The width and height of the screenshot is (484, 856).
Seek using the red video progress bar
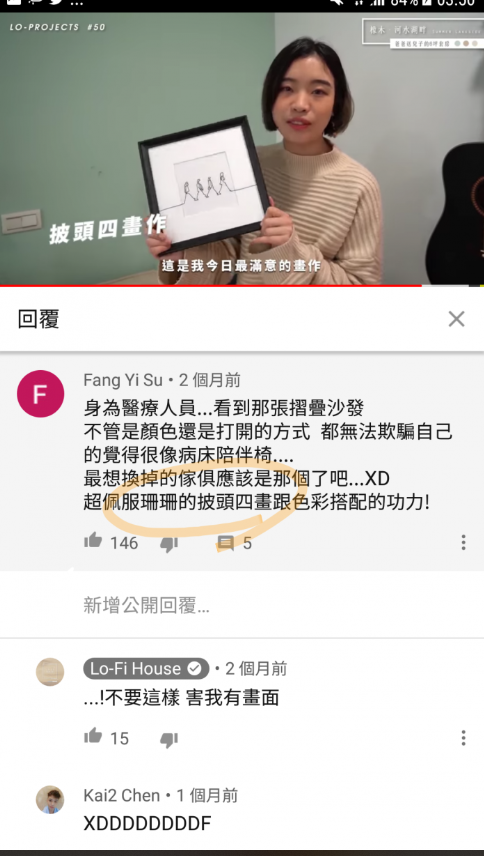coord(242,286)
